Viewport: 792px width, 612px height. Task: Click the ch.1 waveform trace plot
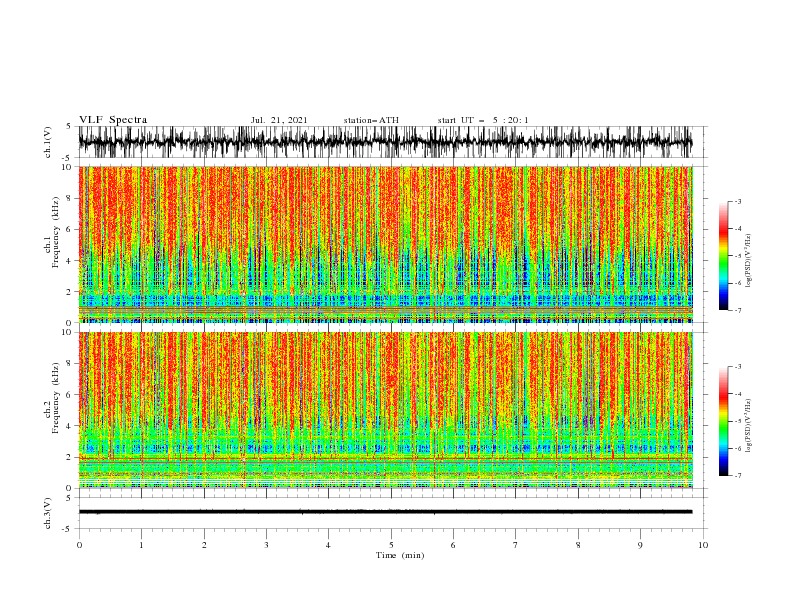[385, 142]
